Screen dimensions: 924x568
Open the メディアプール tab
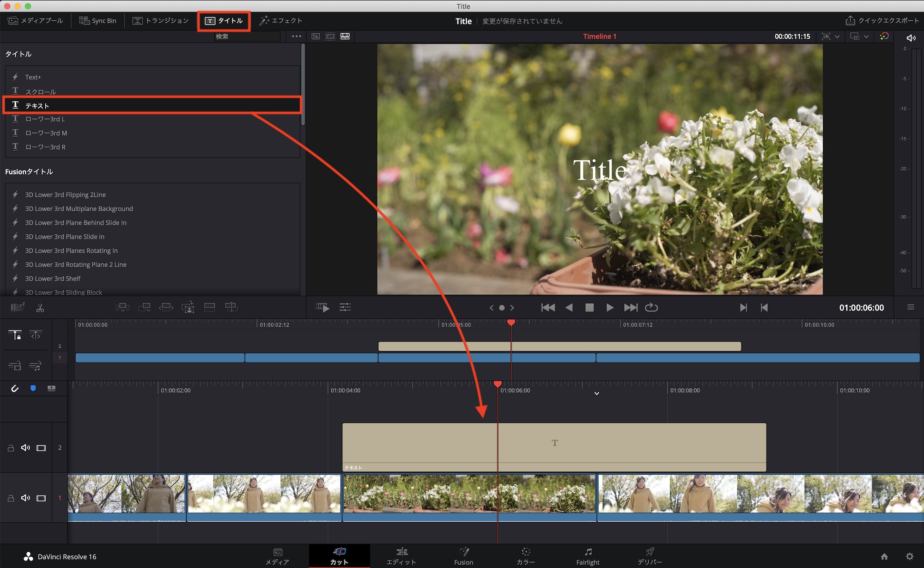[36, 21]
